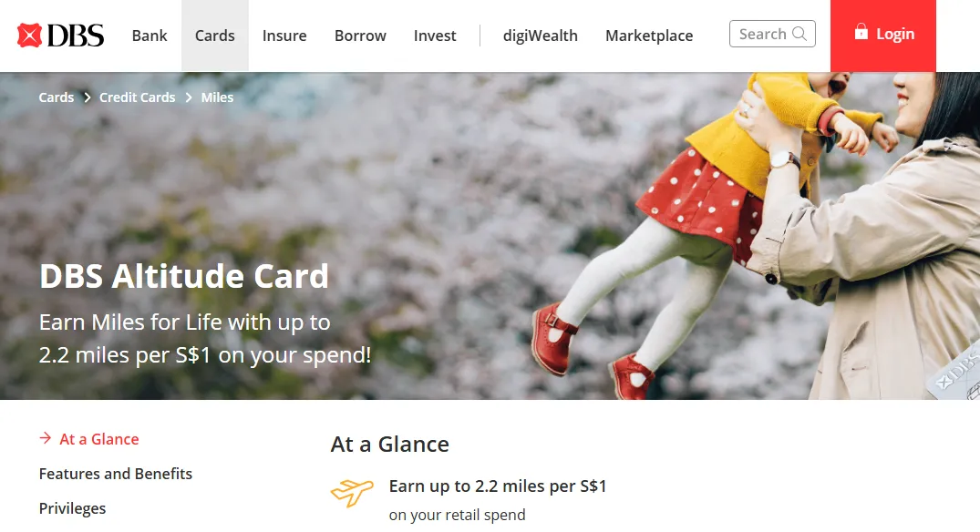Viewport: 980px width, 532px height.
Task: Go to digiWealth section
Action: pyautogui.click(x=541, y=36)
